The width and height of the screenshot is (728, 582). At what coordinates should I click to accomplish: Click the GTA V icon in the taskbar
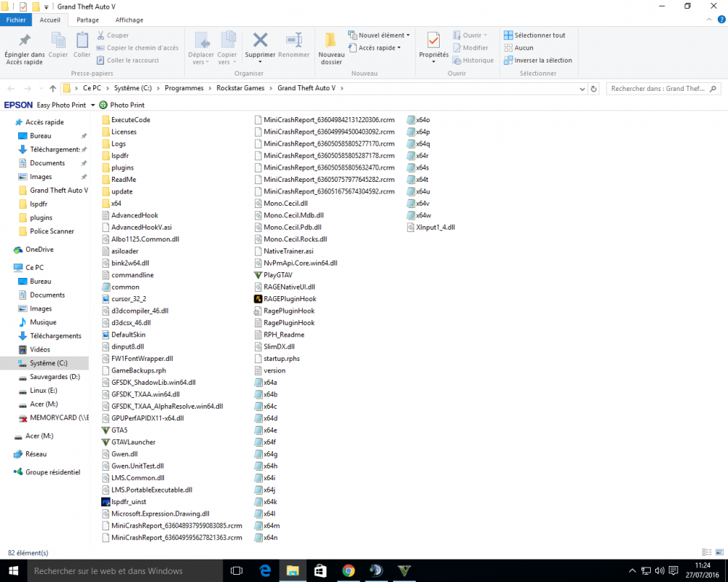(404, 570)
